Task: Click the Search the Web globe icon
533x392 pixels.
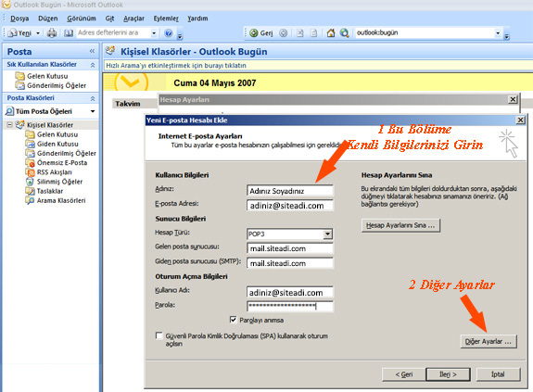Action: pyautogui.click(x=344, y=33)
